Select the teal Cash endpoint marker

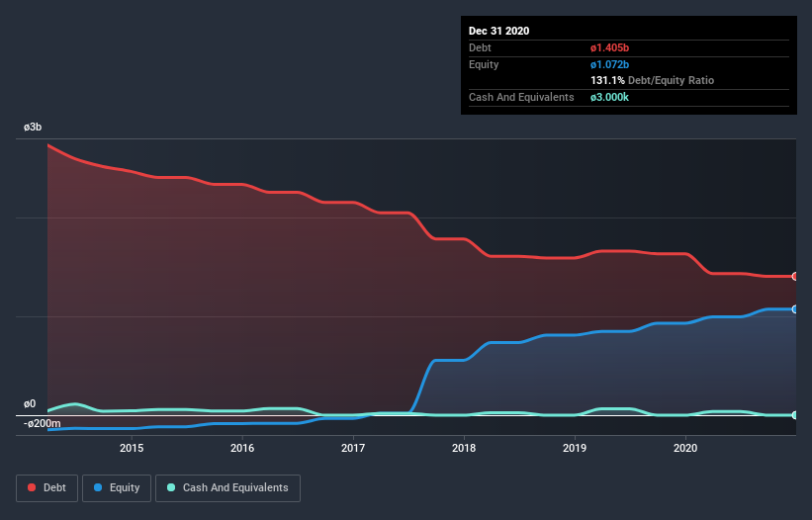794,415
